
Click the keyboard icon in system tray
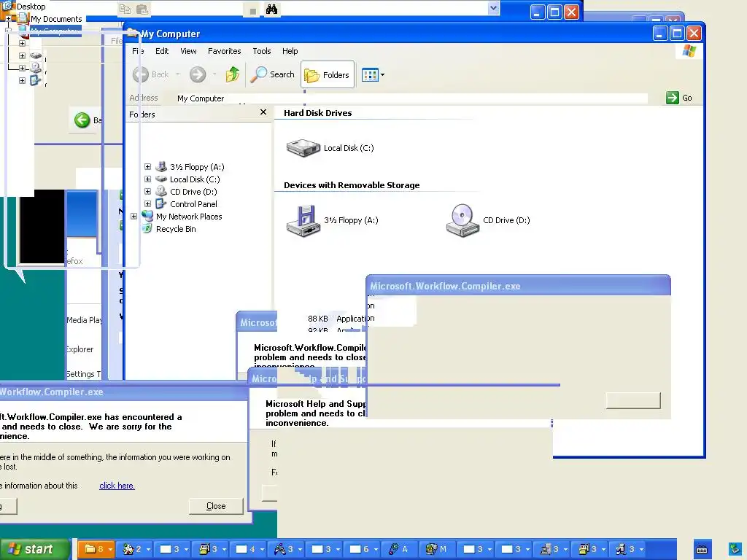tap(703, 549)
